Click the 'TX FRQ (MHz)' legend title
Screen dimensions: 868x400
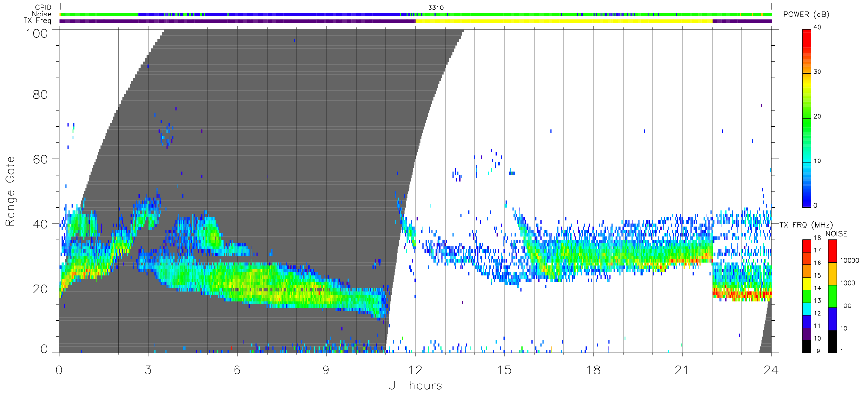click(806, 225)
